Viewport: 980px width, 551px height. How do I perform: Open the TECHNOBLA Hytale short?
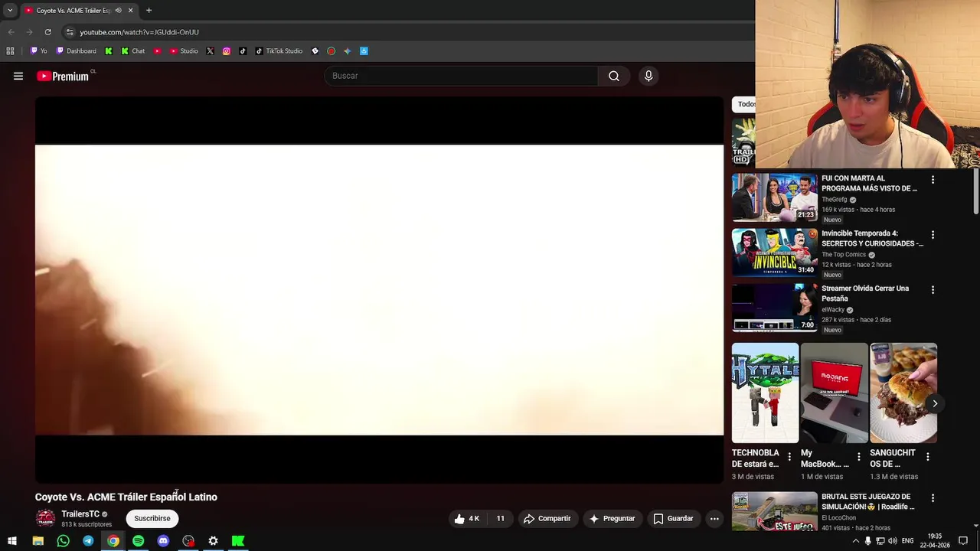[x=765, y=393]
